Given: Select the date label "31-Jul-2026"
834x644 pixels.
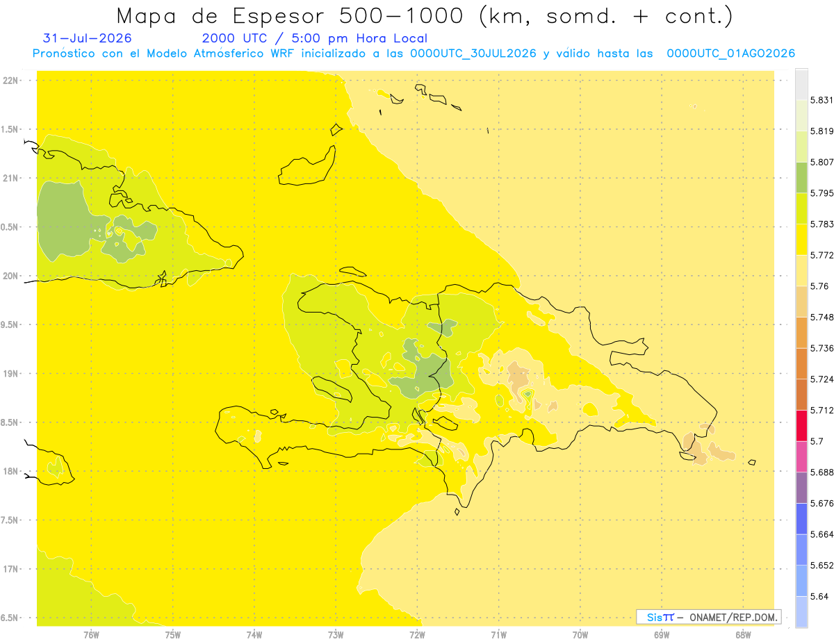Looking at the screenshot, I should pyautogui.click(x=87, y=38).
